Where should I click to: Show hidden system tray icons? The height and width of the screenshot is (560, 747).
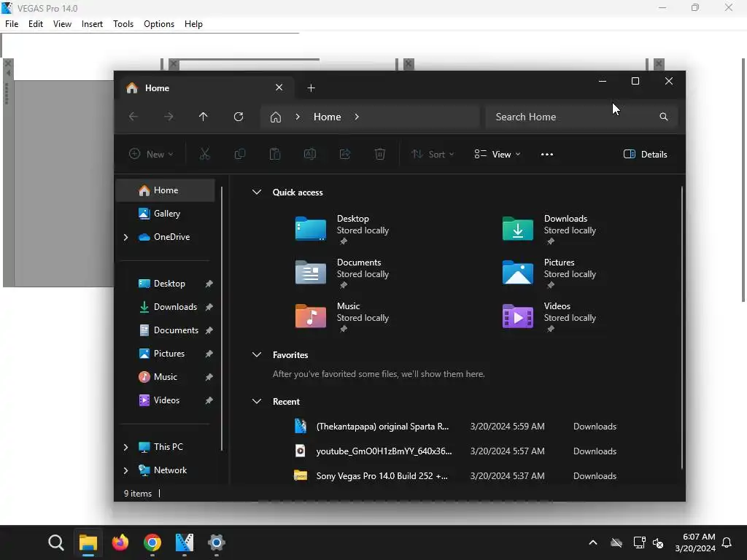click(x=593, y=542)
